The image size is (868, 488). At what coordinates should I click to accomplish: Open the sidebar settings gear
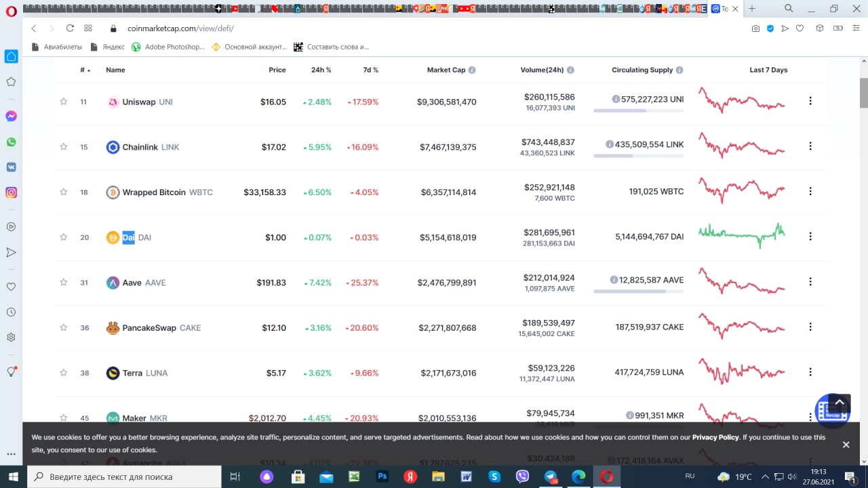pos(11,338)
